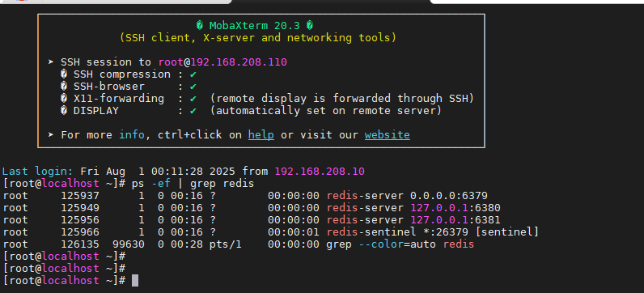This screenshot has height=293, width=644.
Task: Click the start time 00:28 value
Action: coord(187,244)
